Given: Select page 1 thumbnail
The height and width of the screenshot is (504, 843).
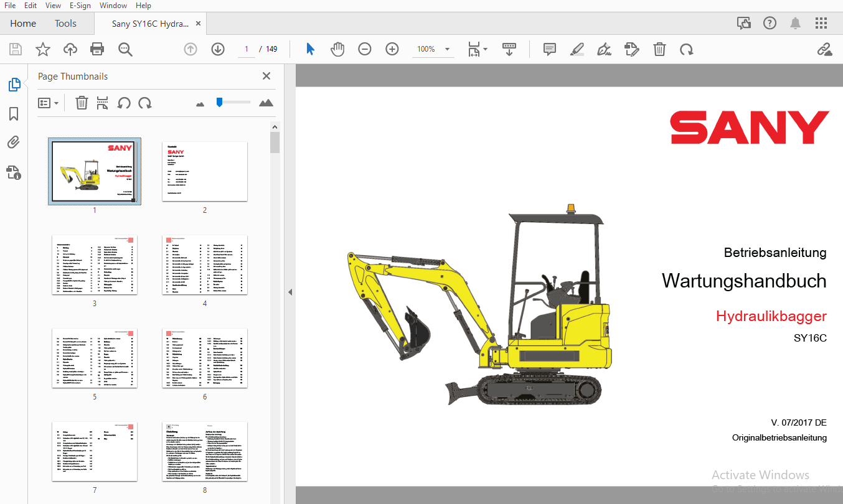Looking at the screenshot, I should point(95,171).
